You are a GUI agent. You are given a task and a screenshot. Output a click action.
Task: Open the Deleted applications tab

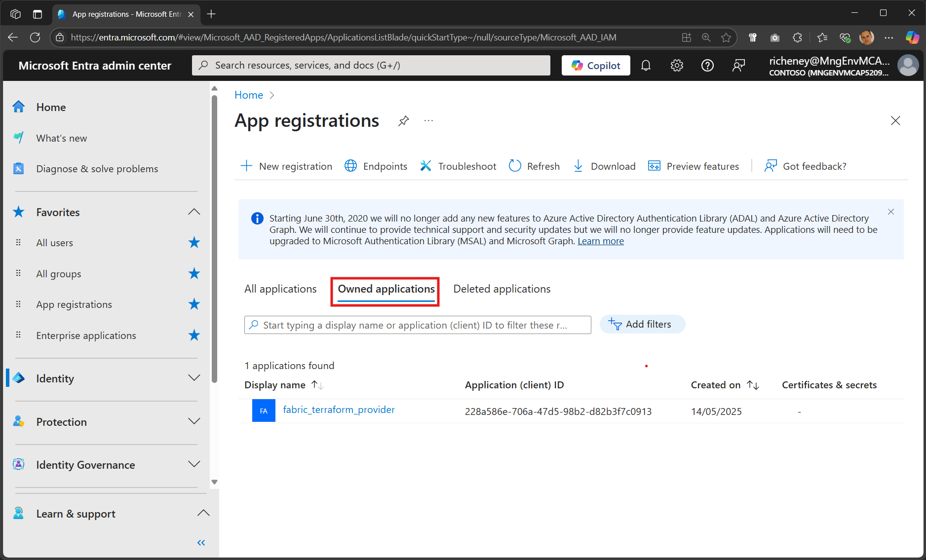[x=502, y=289]
